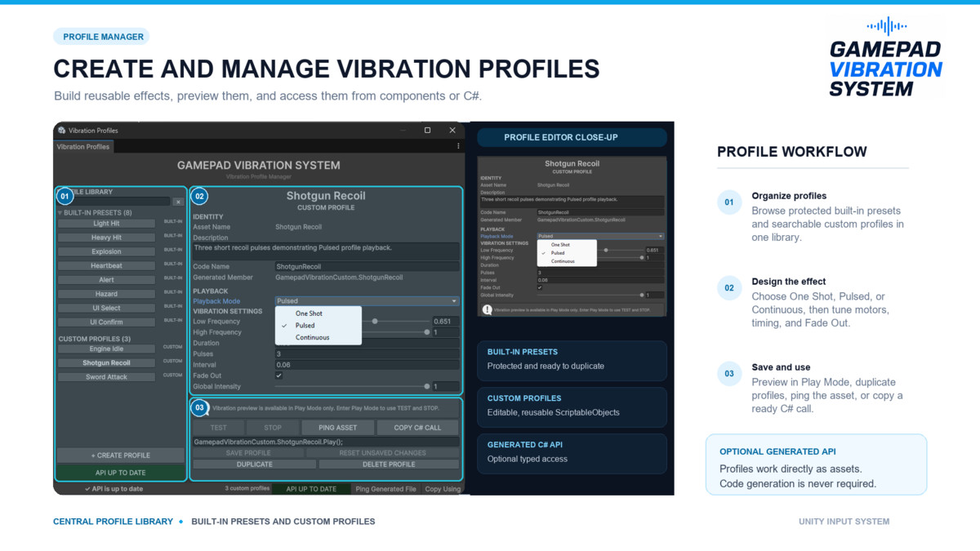This screenshot has width=980, height=551.
Task: Click the PING ASSET button
Action: (337, 428)
